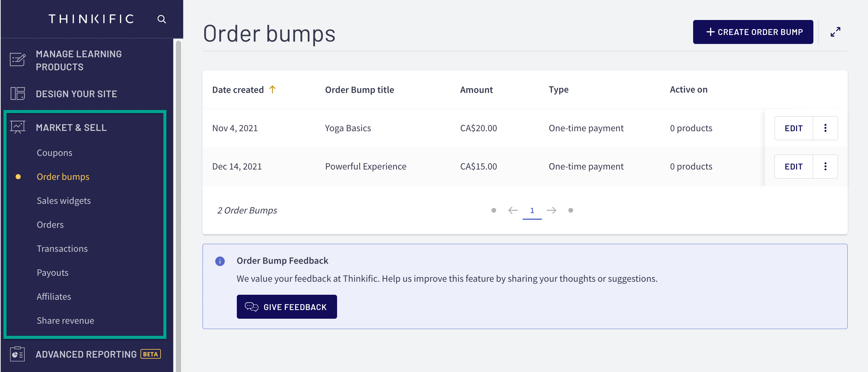Go to Coupons page
The height and width of the screenshot is (372, 868).
(55, 153)
